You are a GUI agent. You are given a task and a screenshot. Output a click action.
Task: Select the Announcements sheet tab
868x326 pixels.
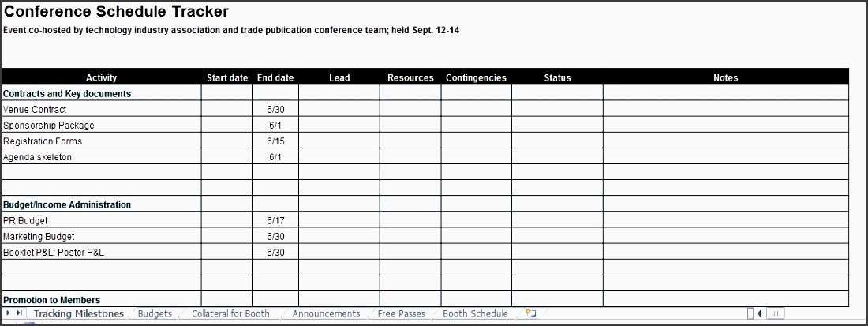(326, 313)
